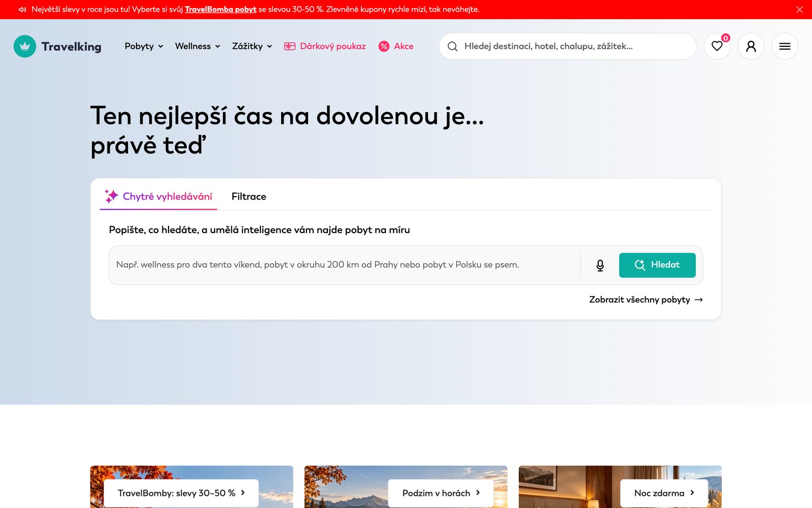Expand the Pobyty dropdown menu

(144, 46)
